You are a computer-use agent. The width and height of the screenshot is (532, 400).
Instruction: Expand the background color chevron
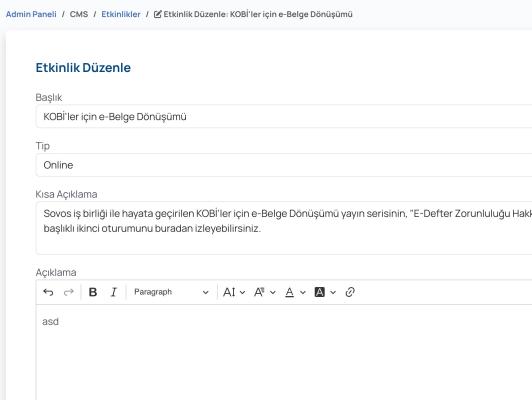tap(333, 292)
